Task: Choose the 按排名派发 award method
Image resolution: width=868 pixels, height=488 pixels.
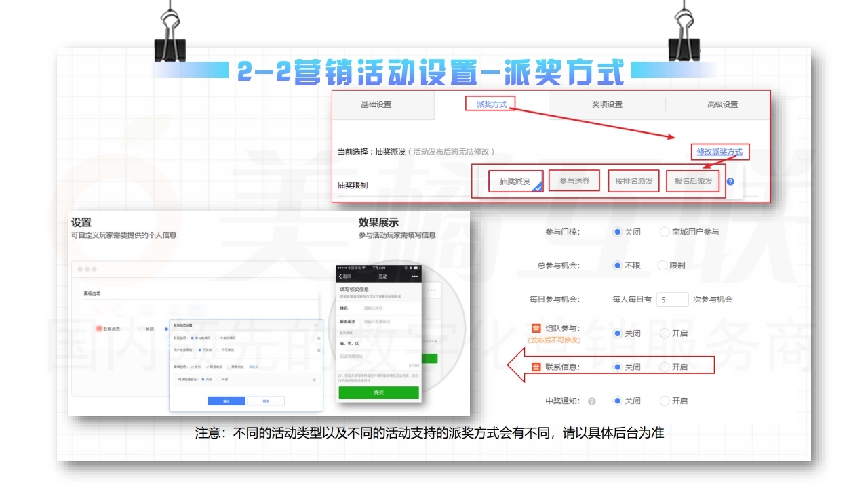Action: [634, 181]
